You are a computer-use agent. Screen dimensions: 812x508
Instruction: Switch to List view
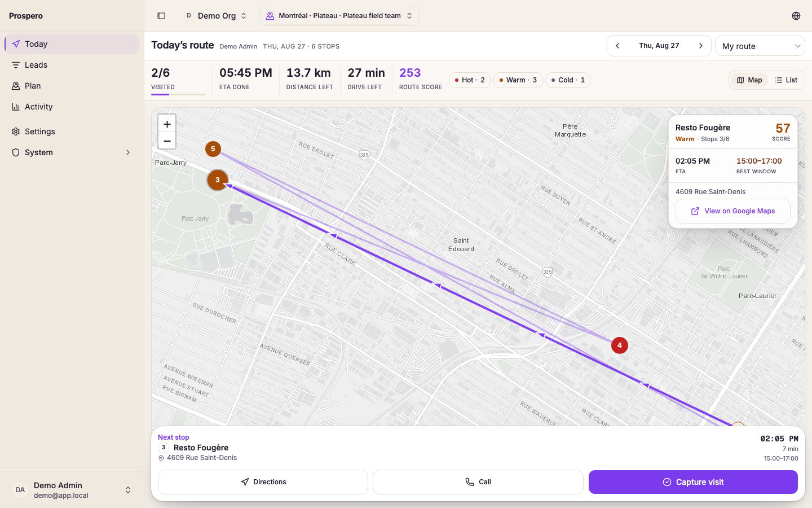(x=786, y=80)
